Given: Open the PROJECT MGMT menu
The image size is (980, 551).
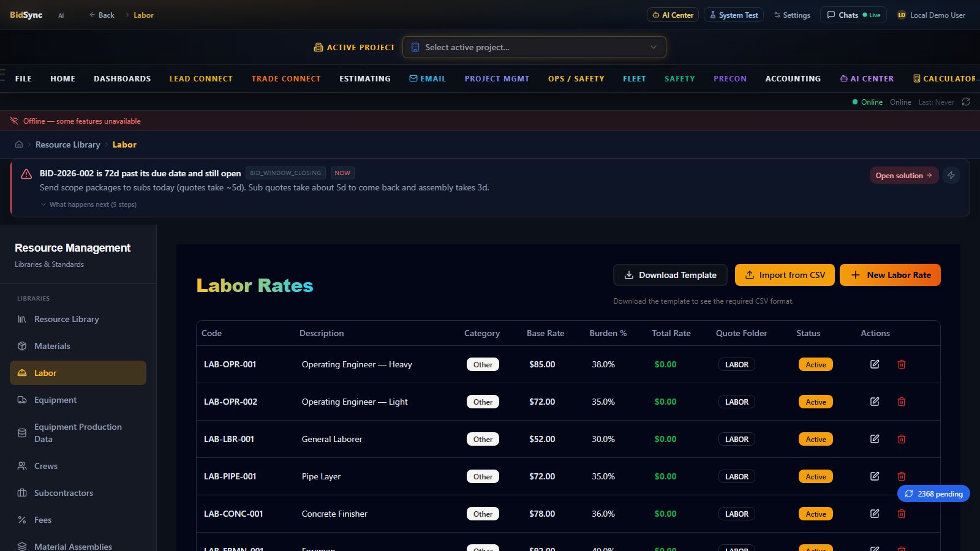Looking at the screenshot, I should [x=497, y=78].
